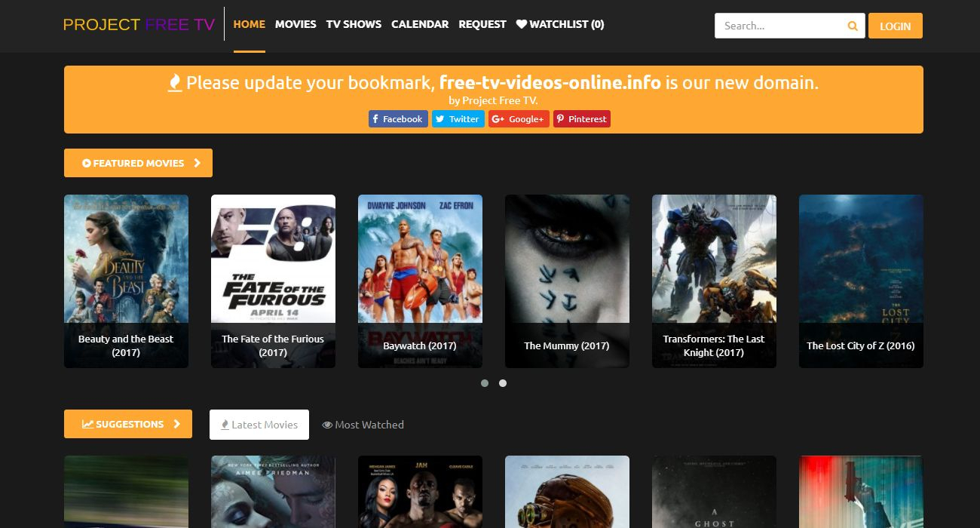Click the Facebook logo icon

pyautogui.click(x=375, y=119)
